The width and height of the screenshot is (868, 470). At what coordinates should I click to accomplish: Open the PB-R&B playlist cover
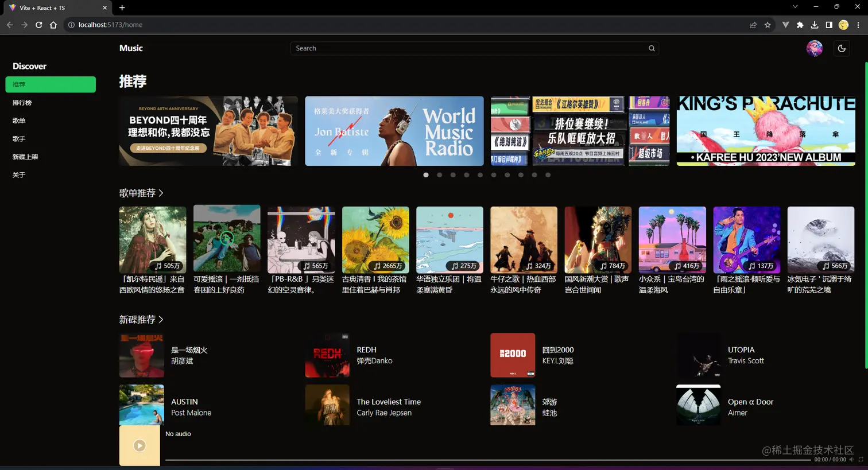301,240
